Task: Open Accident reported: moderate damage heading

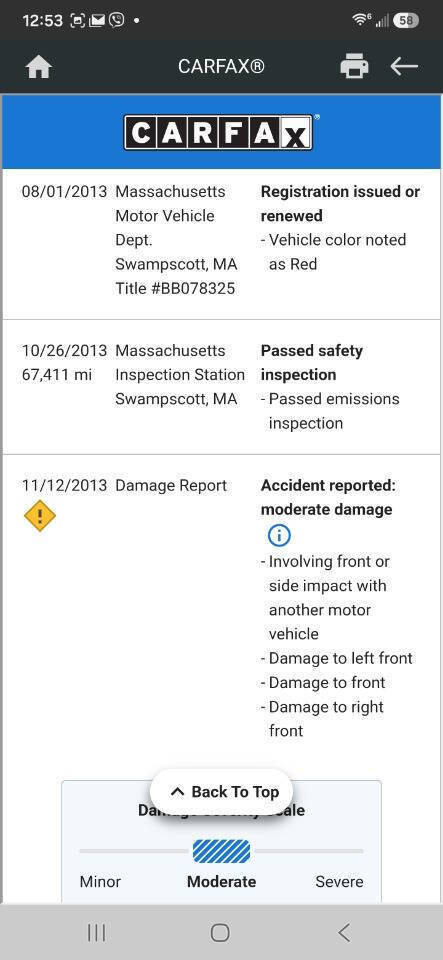Action: point(328,497)
